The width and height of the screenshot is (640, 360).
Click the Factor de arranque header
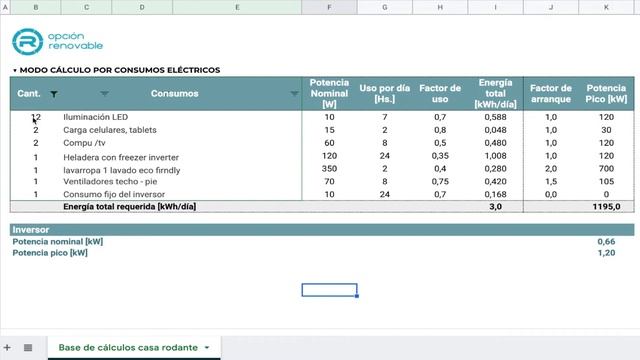click(x=551, y=93)
